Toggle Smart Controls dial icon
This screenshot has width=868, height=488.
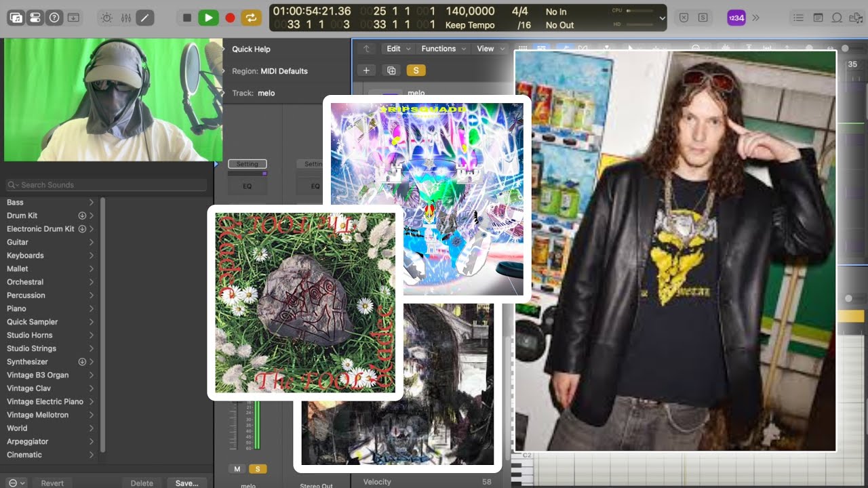click(106, 18)
